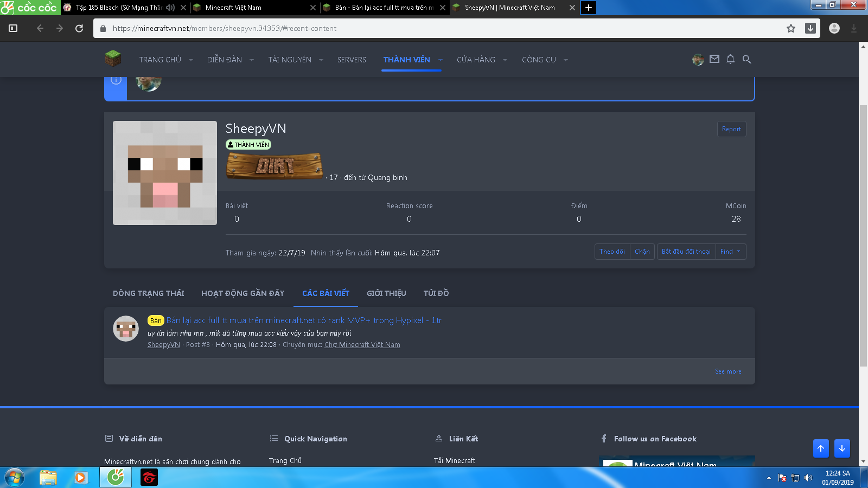Click the sheep avatar beside the post
This screenshot has width=868, height=488.
click(x=126, y=329)
